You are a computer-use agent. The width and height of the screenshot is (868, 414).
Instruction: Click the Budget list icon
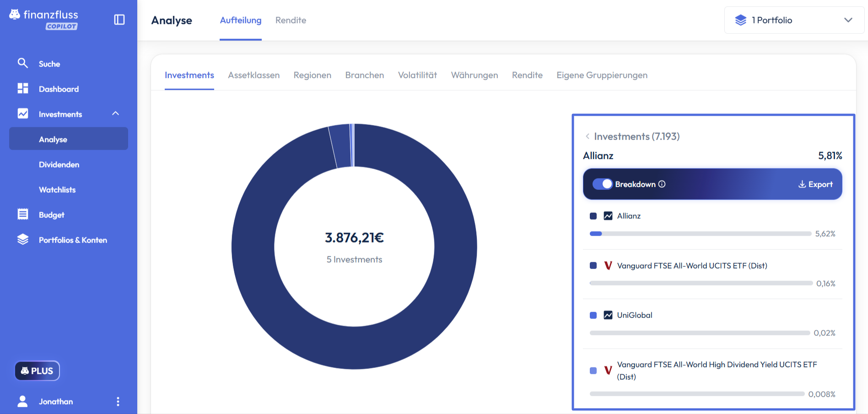point(23,214)
